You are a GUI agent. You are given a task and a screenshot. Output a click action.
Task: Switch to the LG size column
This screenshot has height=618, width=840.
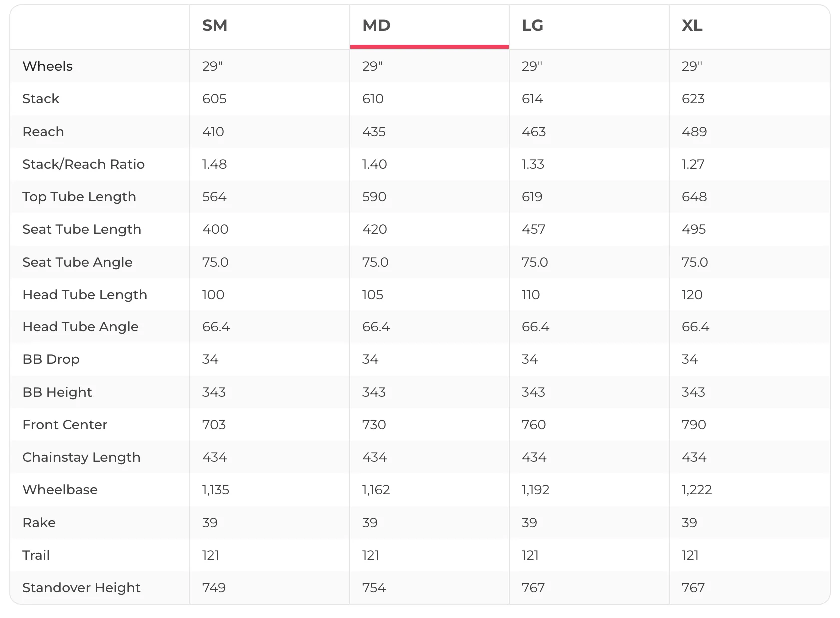[x=532, y=25]
